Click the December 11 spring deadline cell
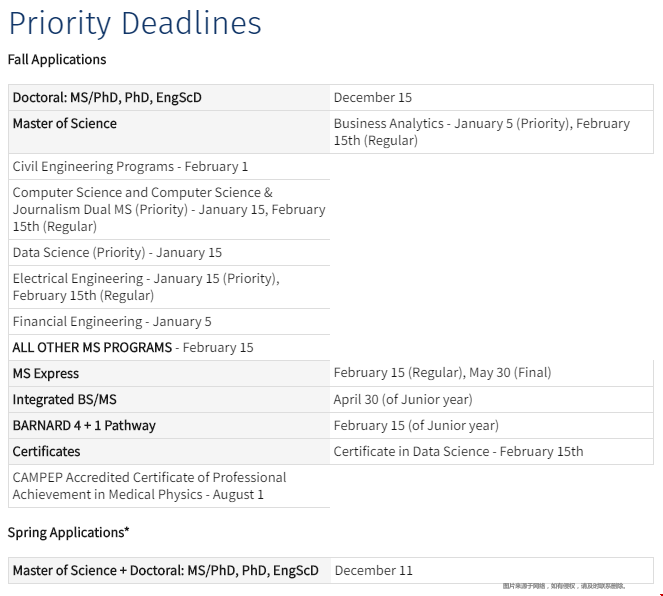This screenshot has width=663, height=596. pos(492,571)
